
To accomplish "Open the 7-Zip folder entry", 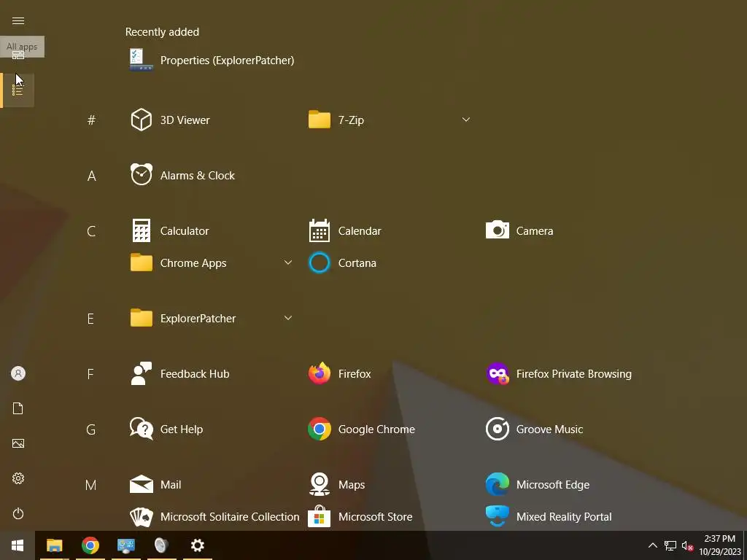I will [x=390, y=120].
